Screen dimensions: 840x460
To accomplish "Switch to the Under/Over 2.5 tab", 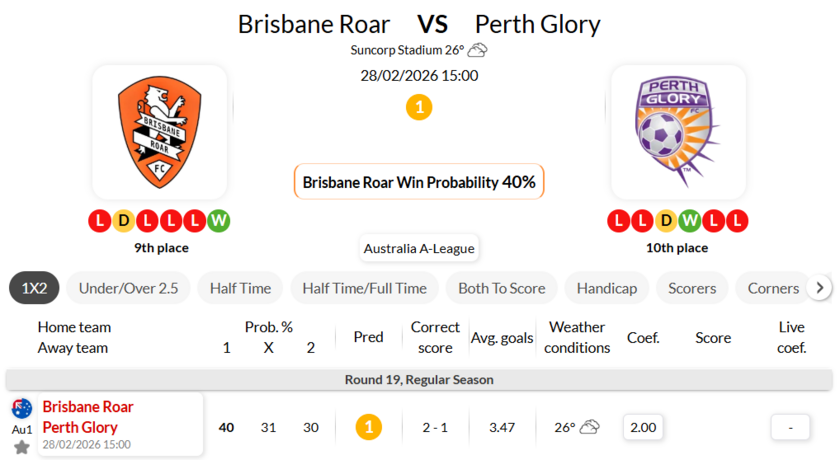I will (128, 288).
